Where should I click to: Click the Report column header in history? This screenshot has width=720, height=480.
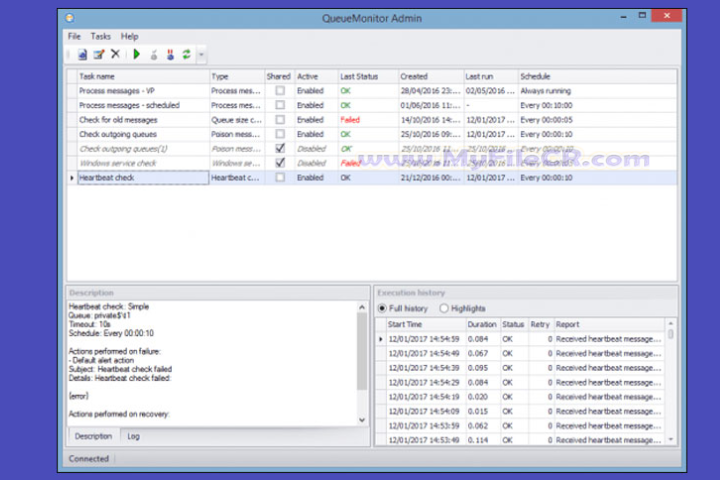(x=609, y=324)
